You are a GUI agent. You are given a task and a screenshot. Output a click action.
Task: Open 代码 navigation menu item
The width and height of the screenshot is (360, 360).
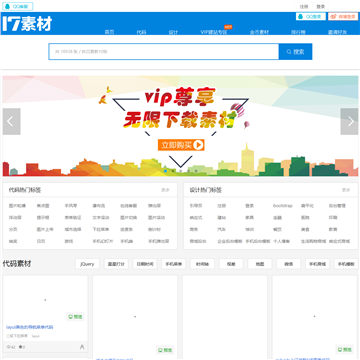141,32
